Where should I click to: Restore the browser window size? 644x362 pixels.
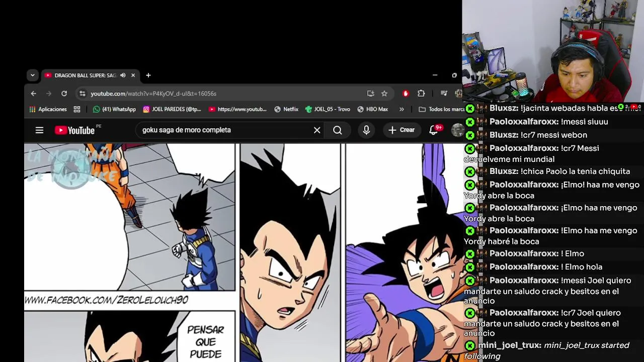click(454, 75)
